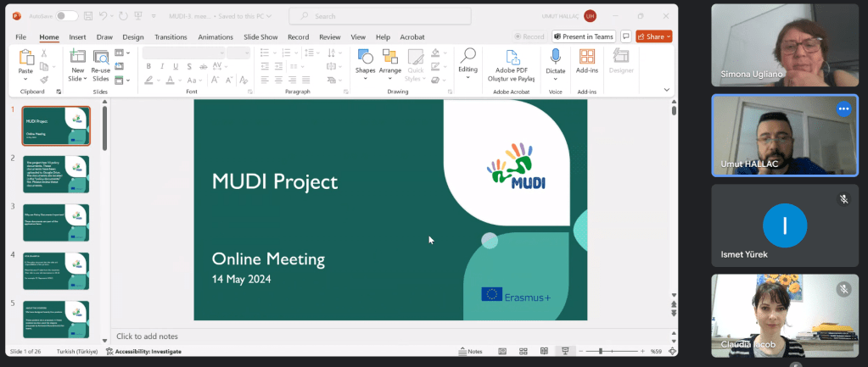This screenshot has width=868, height=367.
Task: Click the Fit slide to window icon
Action: point(670,351)
